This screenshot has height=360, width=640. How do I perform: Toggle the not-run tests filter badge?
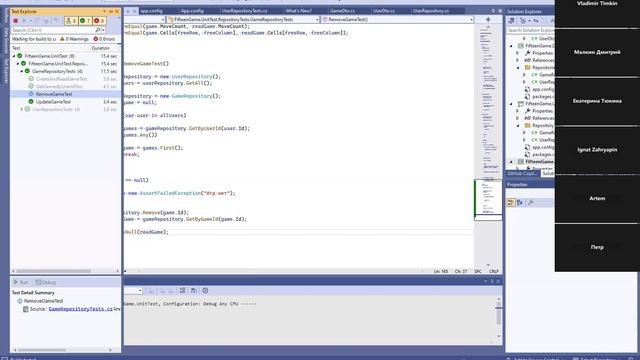click(x=71, y=20)
